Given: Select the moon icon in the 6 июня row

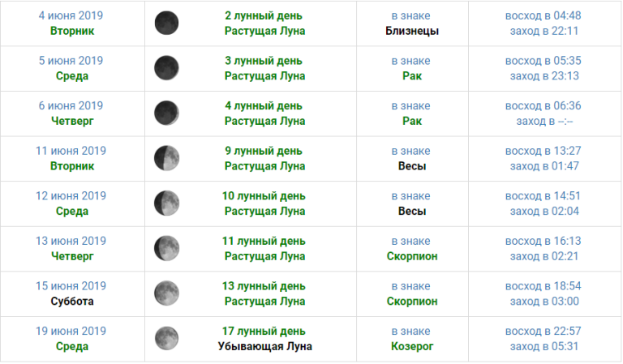Looking at the screenshot, I should pos(166,113).
